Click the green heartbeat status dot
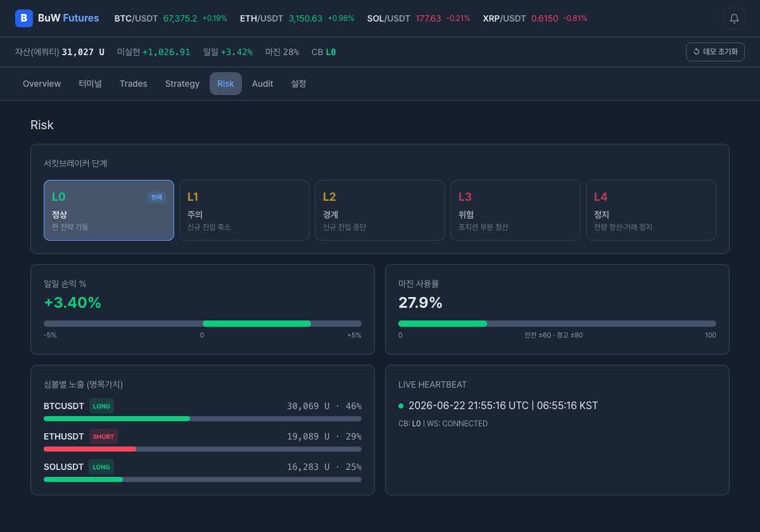Image resolution: width=760 pixels, height=532 pixels. (401, 406)
